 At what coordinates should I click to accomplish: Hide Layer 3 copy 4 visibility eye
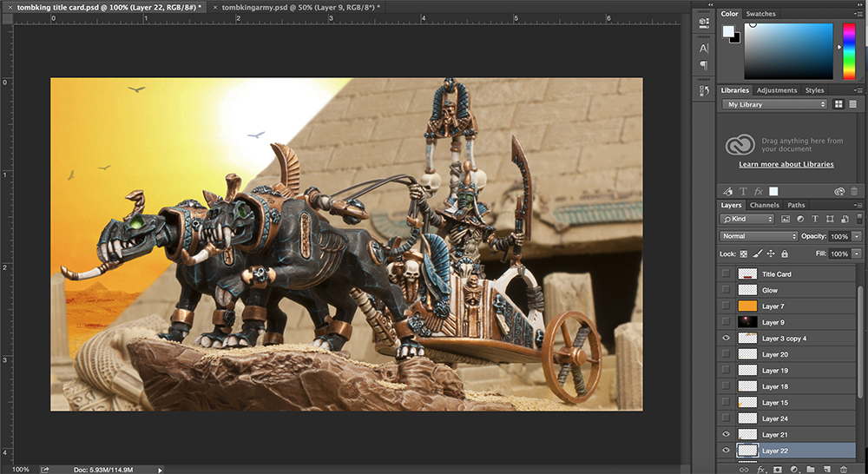point(727,339)
